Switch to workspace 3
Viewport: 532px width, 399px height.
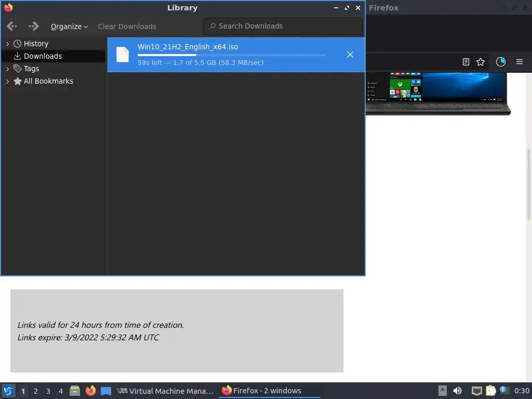48,391
